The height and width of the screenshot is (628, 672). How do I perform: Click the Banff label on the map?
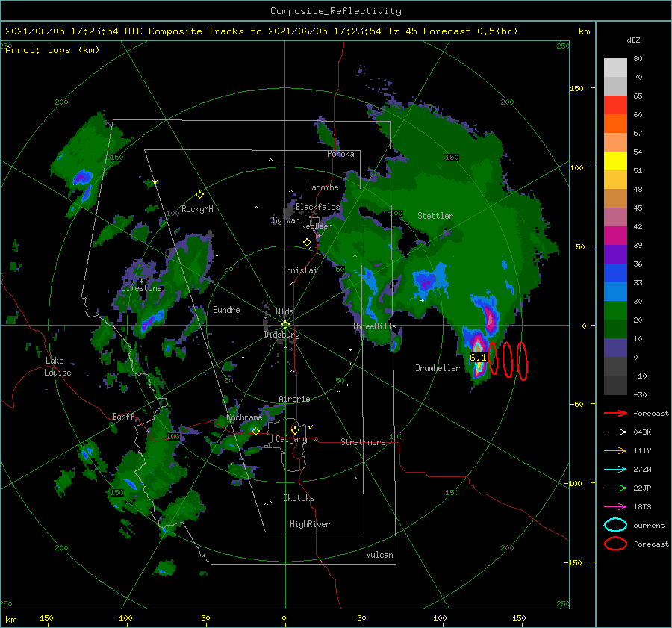pyautogui.click(x=123, y=416)
